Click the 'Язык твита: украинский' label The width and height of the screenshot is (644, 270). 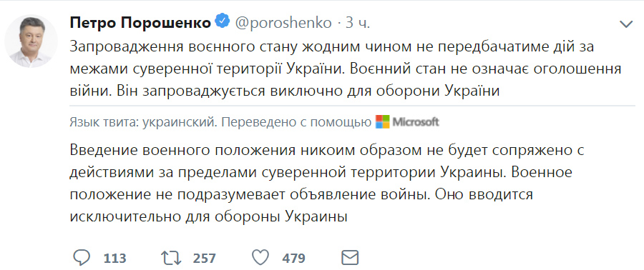coord(142,122)
